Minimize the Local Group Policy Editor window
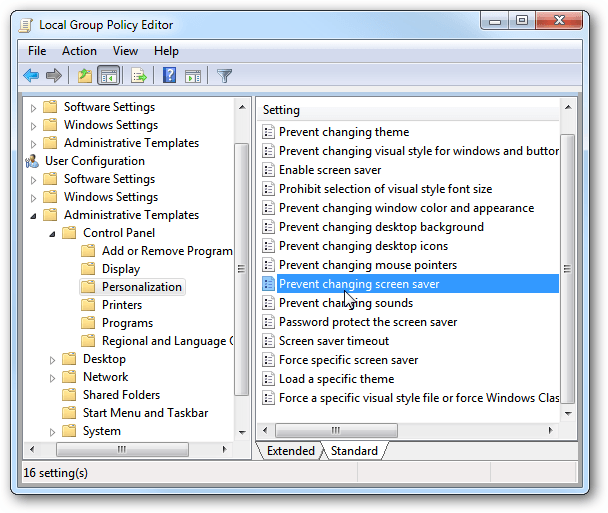This screenshot has width=608, height=513. [494, 21]
